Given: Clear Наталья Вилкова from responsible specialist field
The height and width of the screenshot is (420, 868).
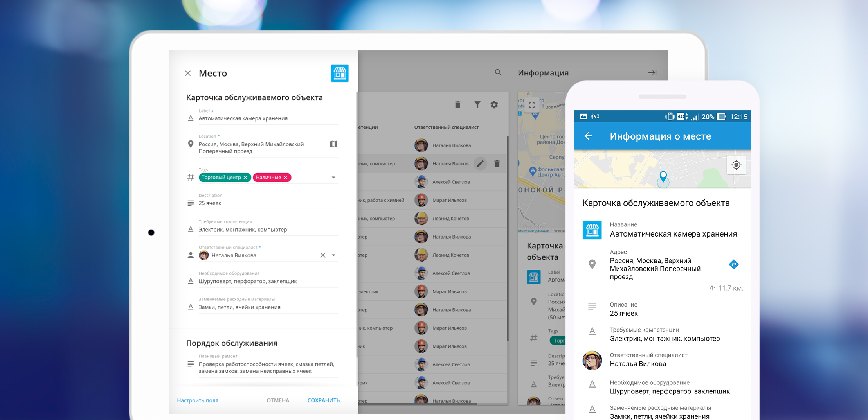Looking at the screenshot, I should pos(323,255).
